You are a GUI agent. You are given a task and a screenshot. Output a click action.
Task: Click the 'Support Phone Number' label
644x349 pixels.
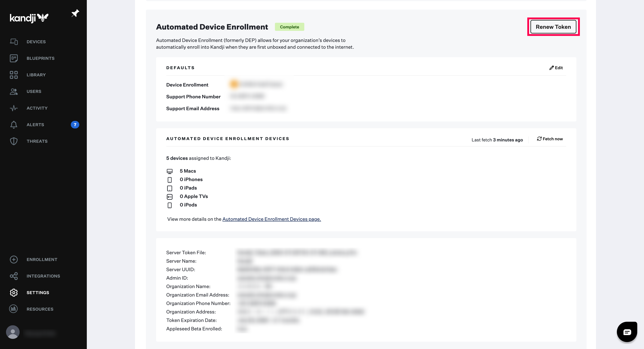pyautogui.click(x=193, y=97)
